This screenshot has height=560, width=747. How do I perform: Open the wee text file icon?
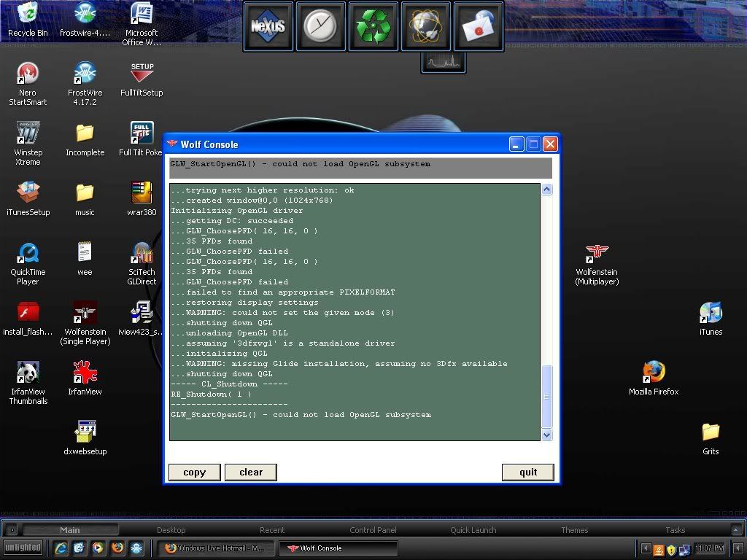click(85, 259)
